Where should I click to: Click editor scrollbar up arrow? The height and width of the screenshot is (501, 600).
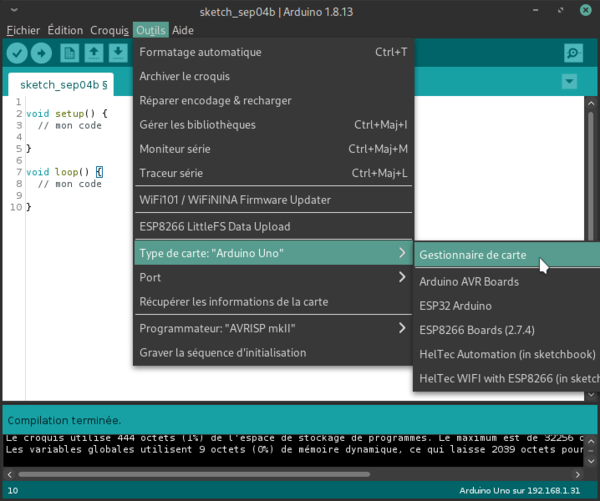click(591, 103)
